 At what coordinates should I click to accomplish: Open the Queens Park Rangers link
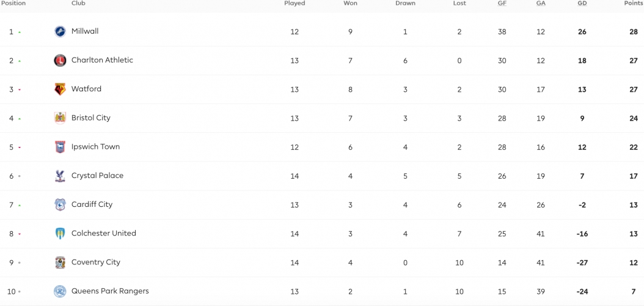click(x=110, y=291)
